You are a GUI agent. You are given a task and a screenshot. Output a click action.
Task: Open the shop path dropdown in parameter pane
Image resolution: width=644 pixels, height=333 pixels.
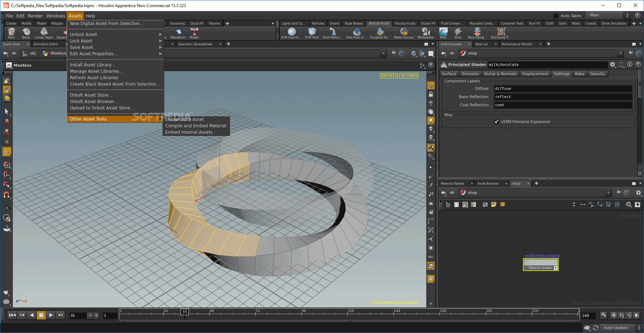tap(620, 53)
